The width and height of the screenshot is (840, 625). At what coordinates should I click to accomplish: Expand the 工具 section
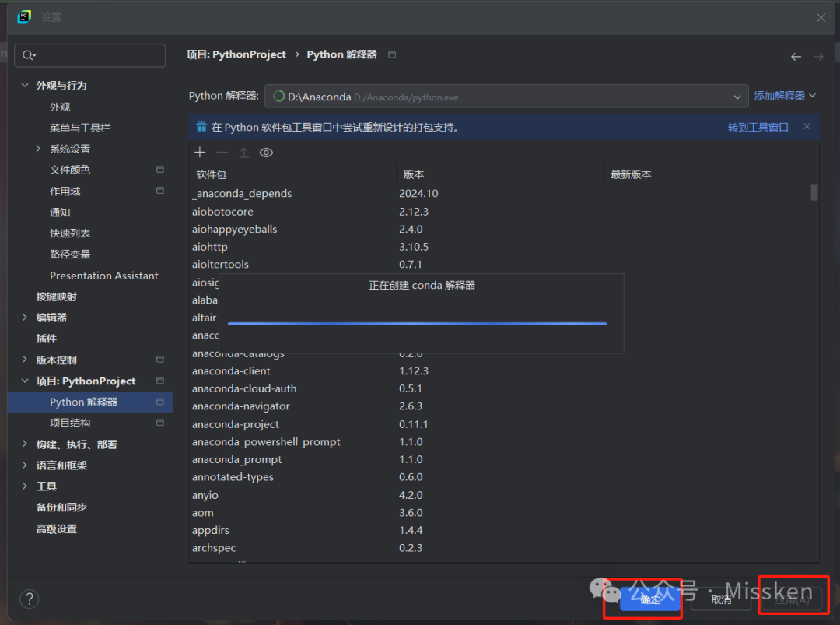click(x=25, y=486)
